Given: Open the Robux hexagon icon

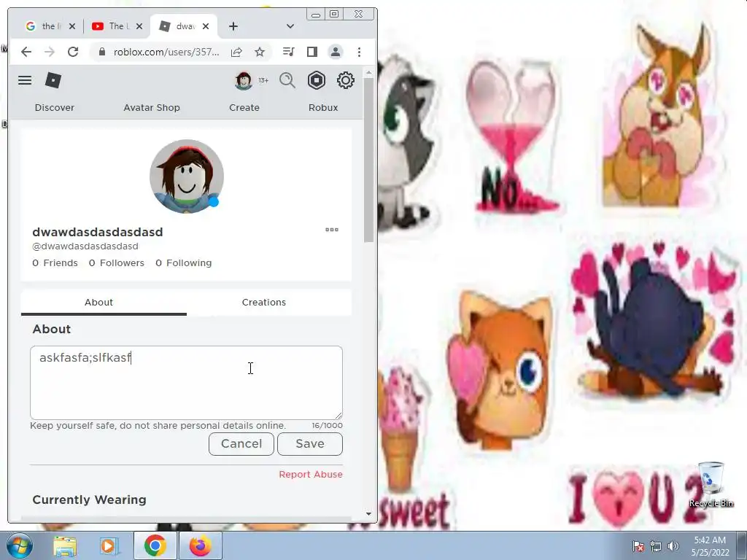Looking at the screenshot, I should point(317,80).
